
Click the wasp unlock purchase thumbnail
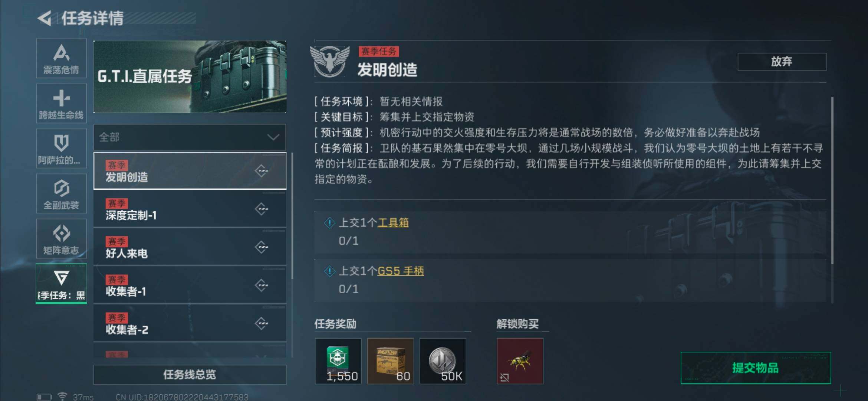pos(520,361)
